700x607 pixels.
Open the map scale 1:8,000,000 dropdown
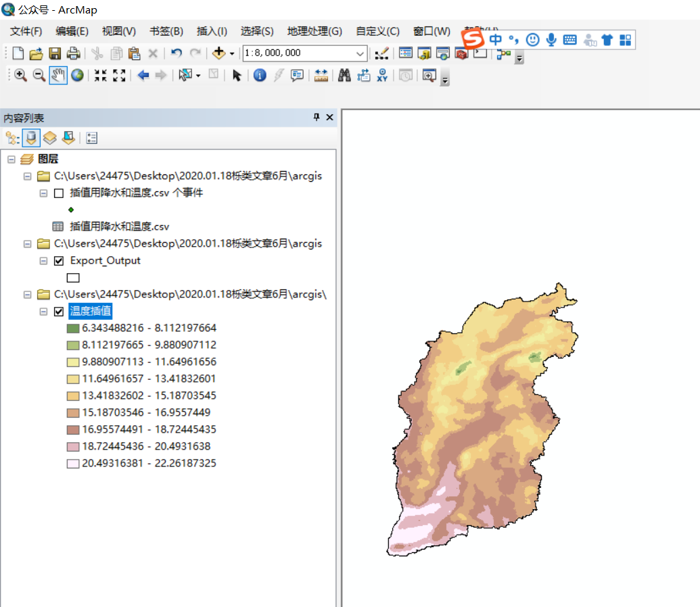tap(360, 53)
